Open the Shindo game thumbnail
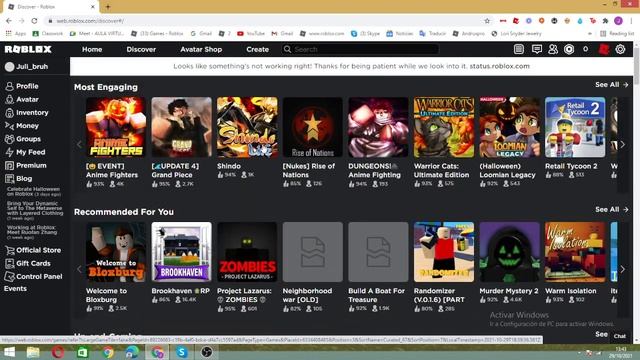The width and height of the screenshot is (640, 360). tap(247, 127)
